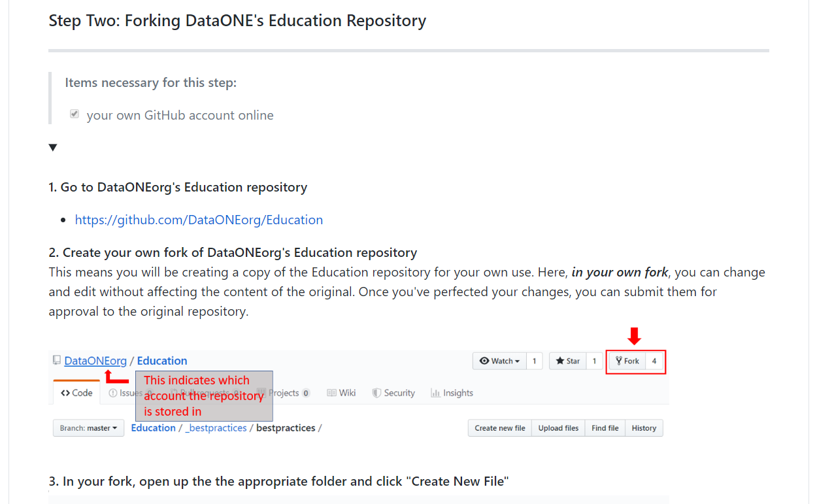
Task: Open the Insights tab
Action: [452, 393]
